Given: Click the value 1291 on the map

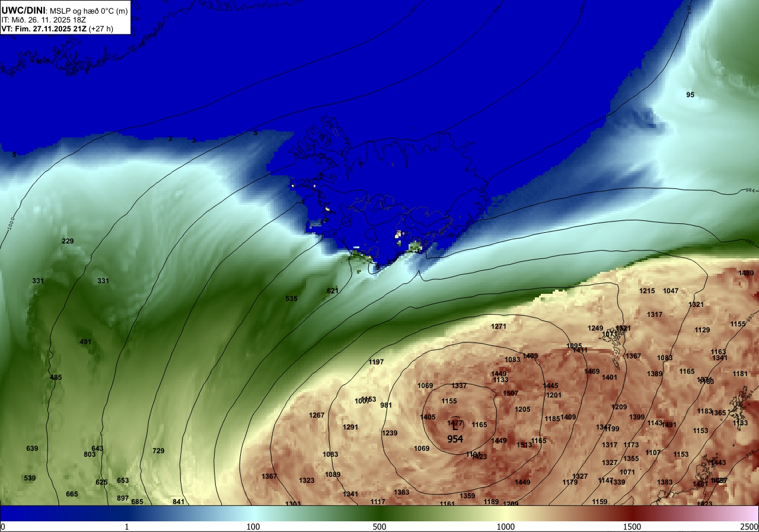Looking at the screenshot, I should pyautogui.click(x=350, y=427).
